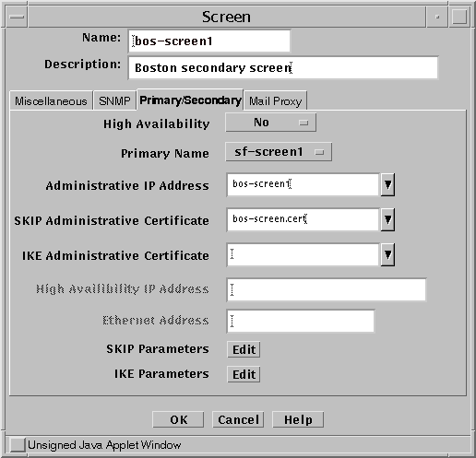Click the "Description:" label
Screen dimensions: 476x458
(x=83, y=65)
